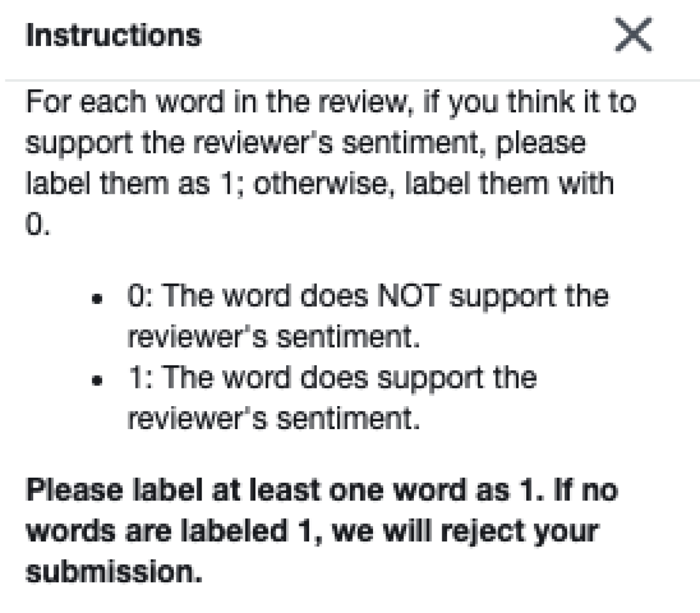Click the Instructions heading
Viewport: 700px width, 613px height.
tap(114, 35)
